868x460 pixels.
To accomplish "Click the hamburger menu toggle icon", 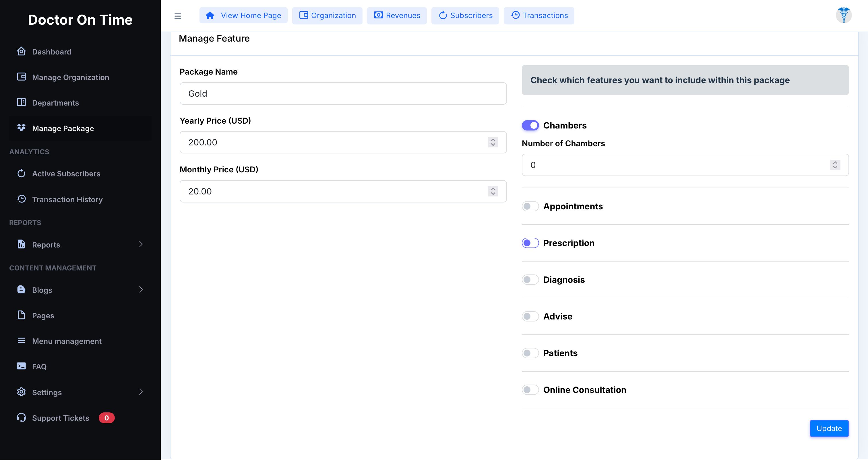I will click(178, 16).
